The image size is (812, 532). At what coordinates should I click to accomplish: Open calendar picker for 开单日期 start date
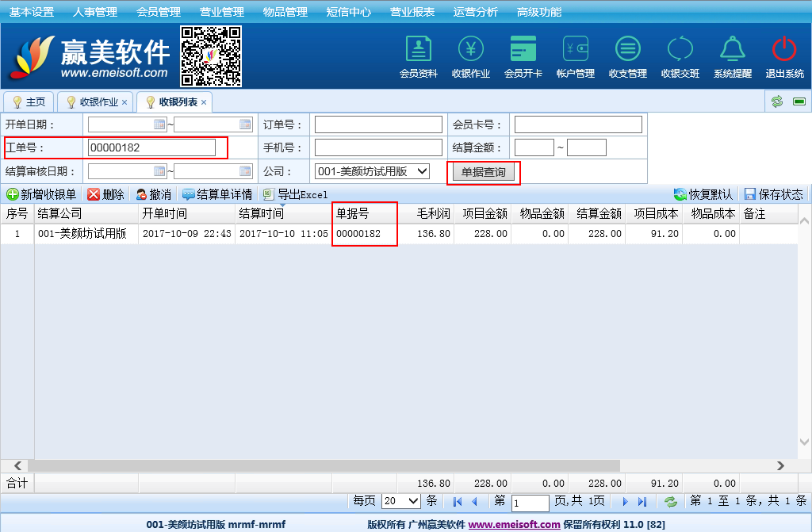pos(159,124)
